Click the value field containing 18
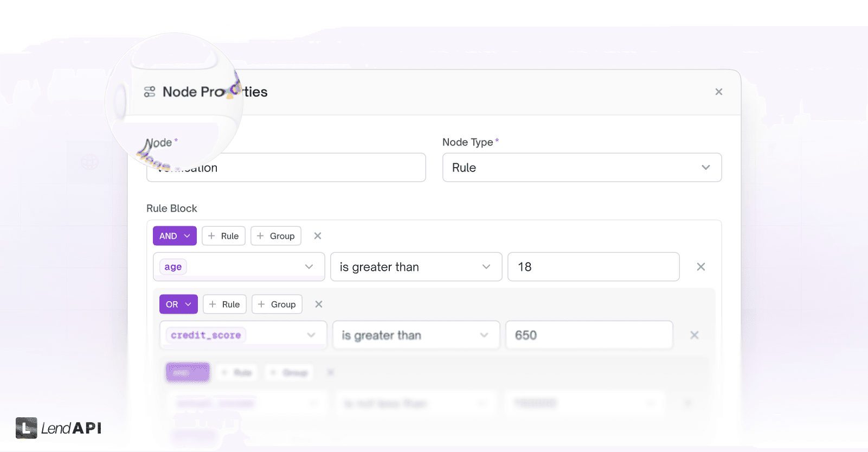Image resolution: width=868 pixels, height=452 pixels. 593,266
